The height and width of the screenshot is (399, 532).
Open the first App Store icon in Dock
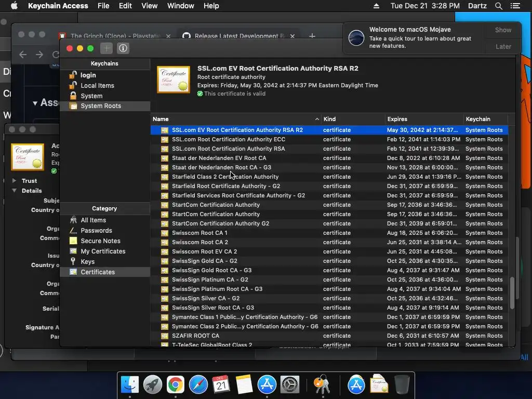(x=267, y=384)
